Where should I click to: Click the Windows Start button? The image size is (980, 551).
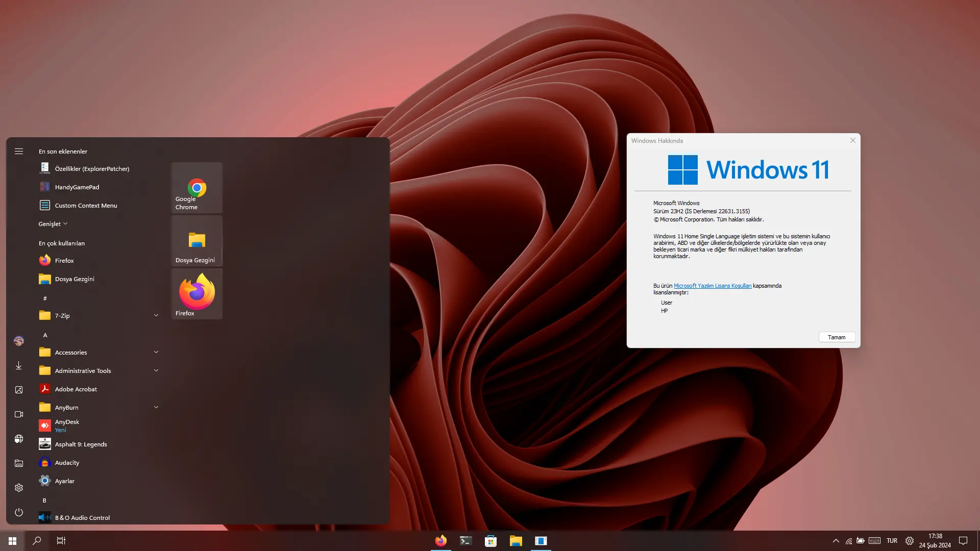12,541
